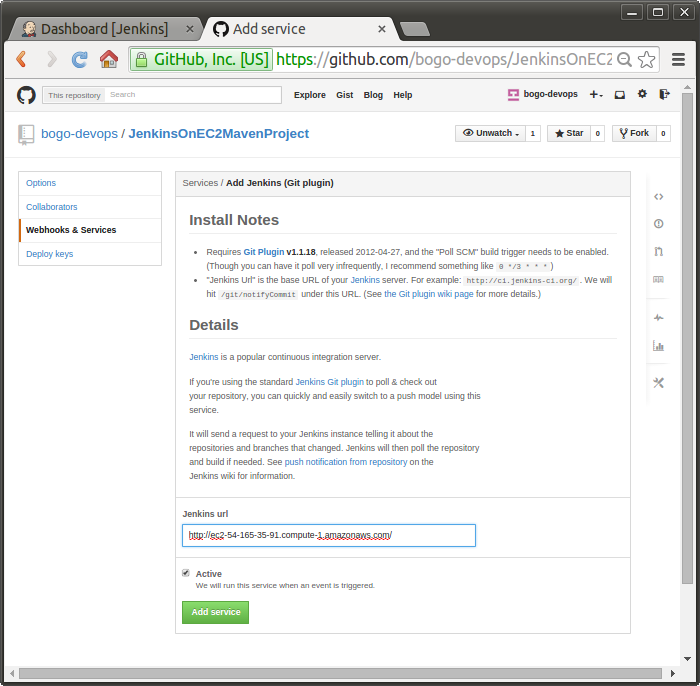Click the browser address bar URL

click(444, 59)
